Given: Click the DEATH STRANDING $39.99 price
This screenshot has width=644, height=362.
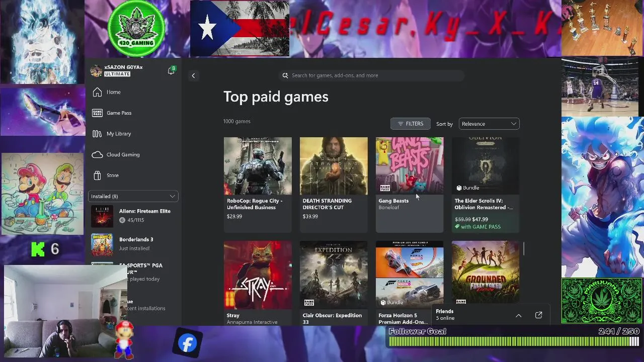Looking at the screenshot, I should coord(310,217).
